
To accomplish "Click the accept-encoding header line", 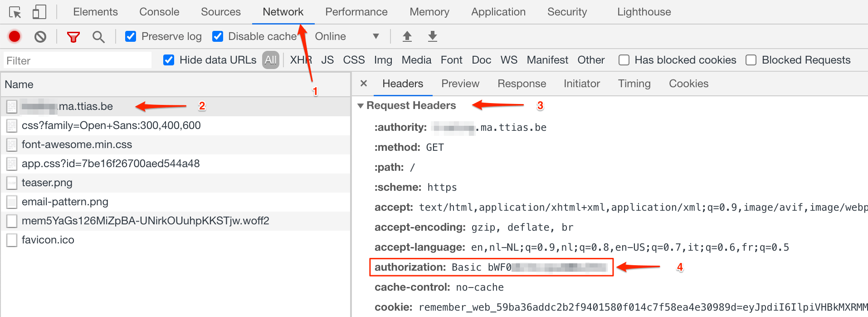I will point(474,227).
